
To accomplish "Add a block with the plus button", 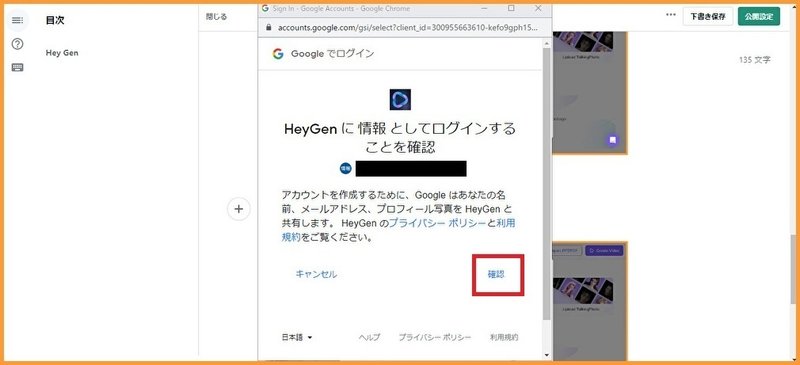I will (239, 209).
